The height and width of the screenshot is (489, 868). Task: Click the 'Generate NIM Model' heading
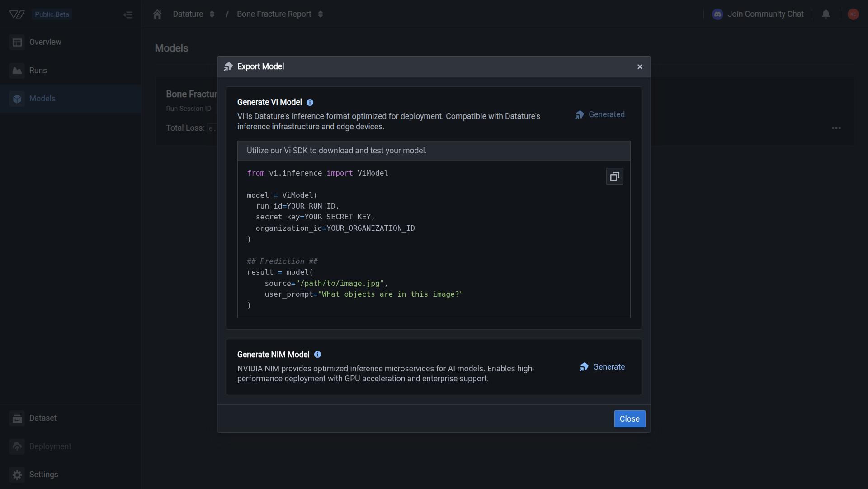tap(273, 355)
